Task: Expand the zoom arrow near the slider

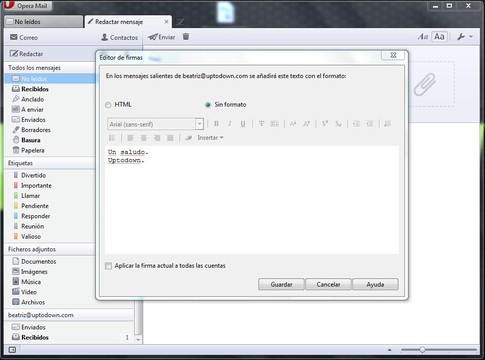Action: pyautogui.click(x=389, y=350)
